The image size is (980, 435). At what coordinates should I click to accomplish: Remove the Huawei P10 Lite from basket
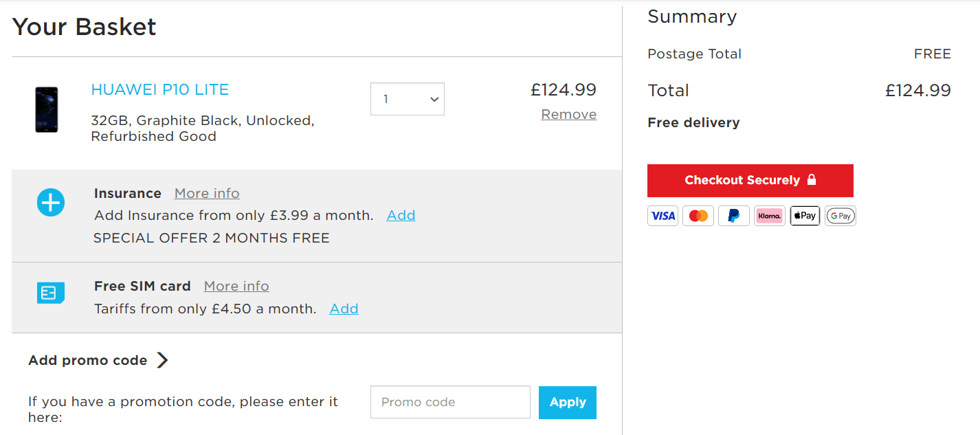coord(569,115)
